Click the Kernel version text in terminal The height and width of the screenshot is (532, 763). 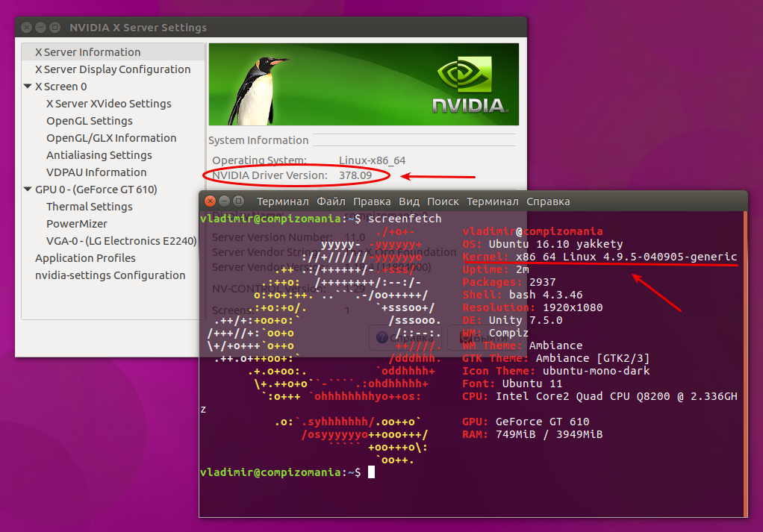pyautogui.click(x=599, y=257)
